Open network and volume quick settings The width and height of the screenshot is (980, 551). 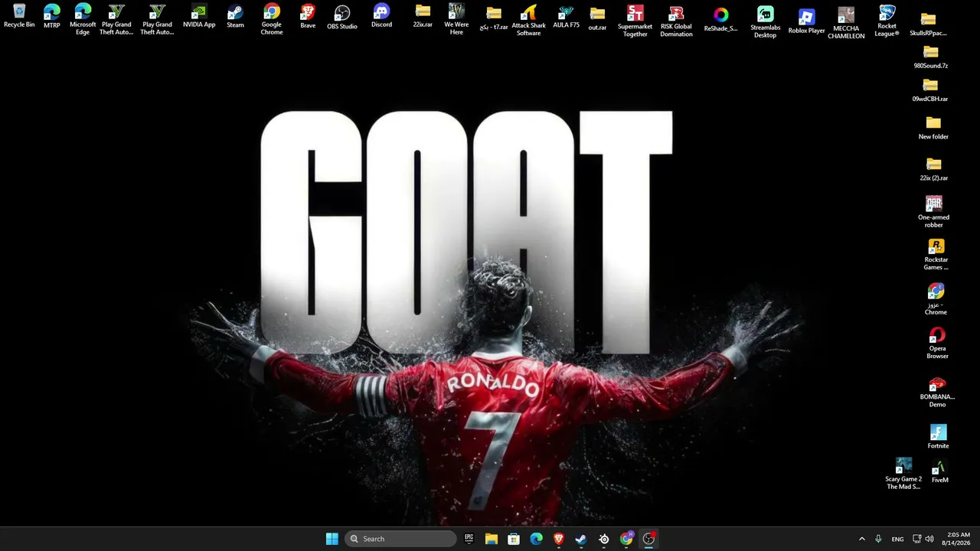[923, 539]
